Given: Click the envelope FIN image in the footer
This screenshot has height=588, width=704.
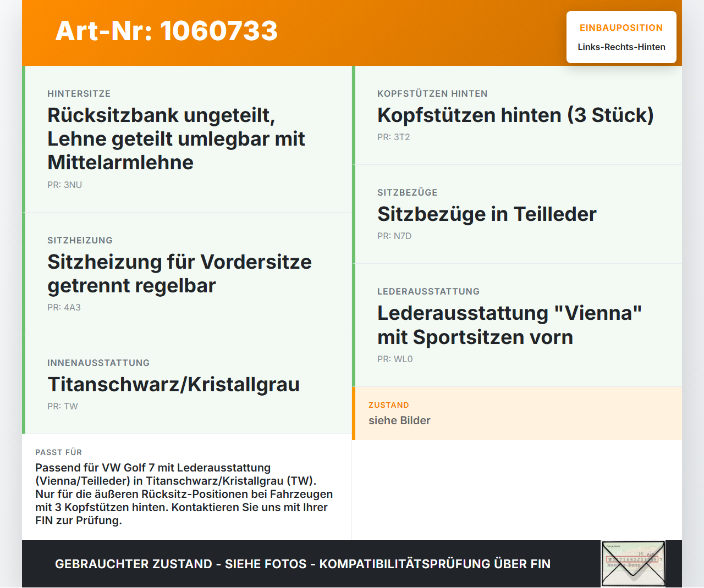Looking at the screenshot, I should click(x=633, y=564).
